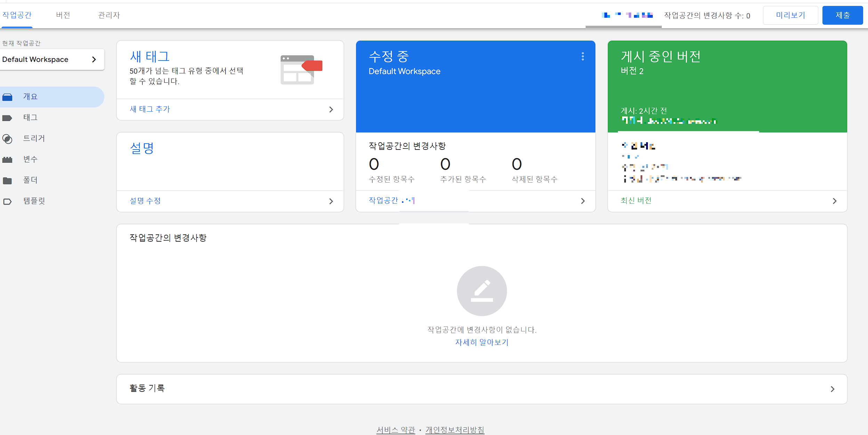Open the 자세히 알아보기 link
Viewport: 868px width, 435px height.
(x=482, y=343)
